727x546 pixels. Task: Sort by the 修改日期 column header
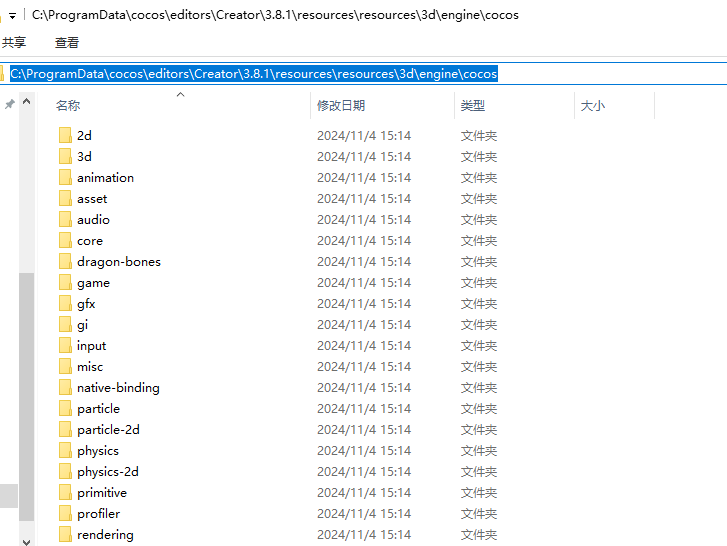pyautogui.click(x=341, y=106)
